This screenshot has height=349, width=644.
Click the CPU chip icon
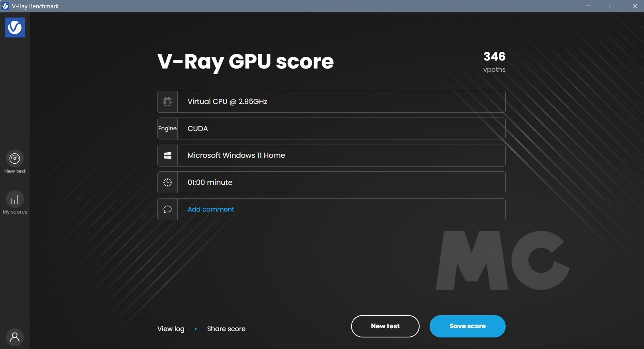168,102
